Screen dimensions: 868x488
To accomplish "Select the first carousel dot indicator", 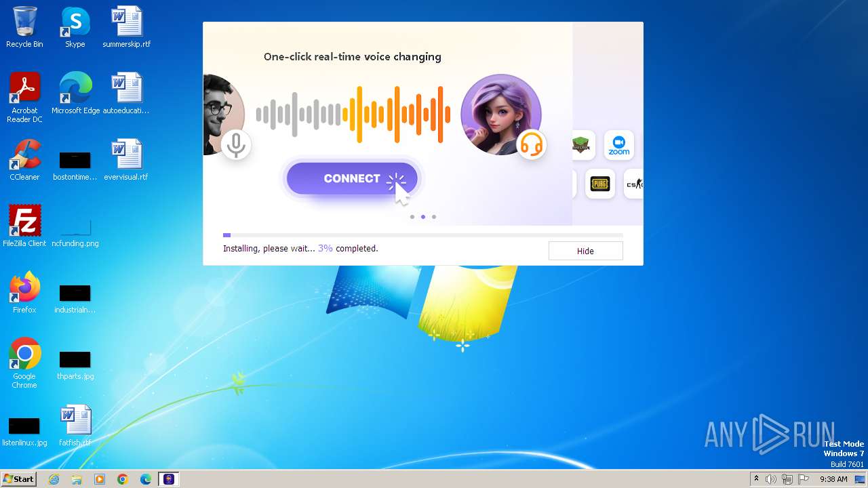I will (x=412, y=217).
